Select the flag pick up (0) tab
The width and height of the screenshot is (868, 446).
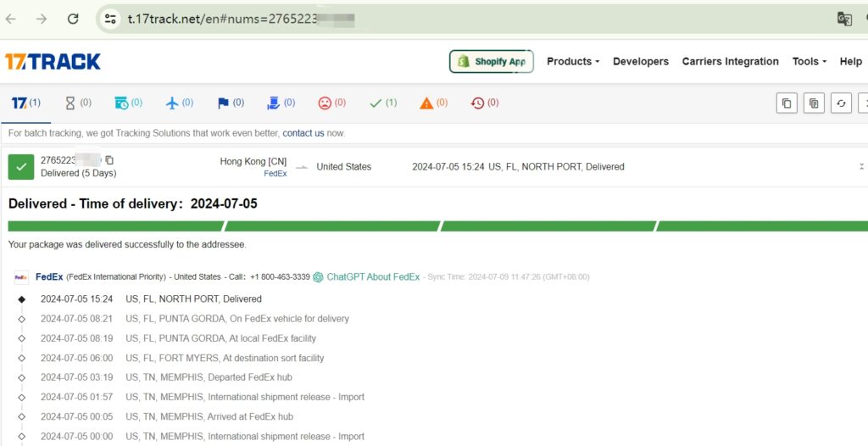tap(231, 103)
